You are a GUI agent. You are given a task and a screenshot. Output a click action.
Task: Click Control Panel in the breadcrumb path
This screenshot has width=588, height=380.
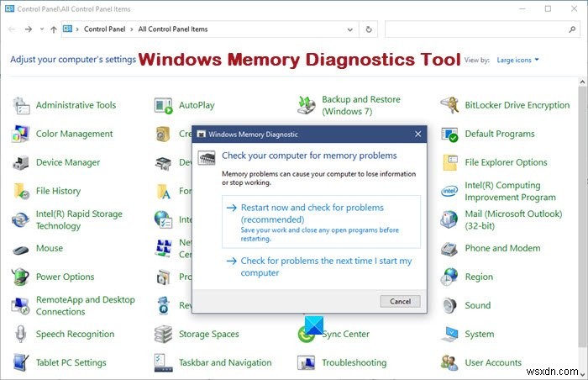click(105, 29)
